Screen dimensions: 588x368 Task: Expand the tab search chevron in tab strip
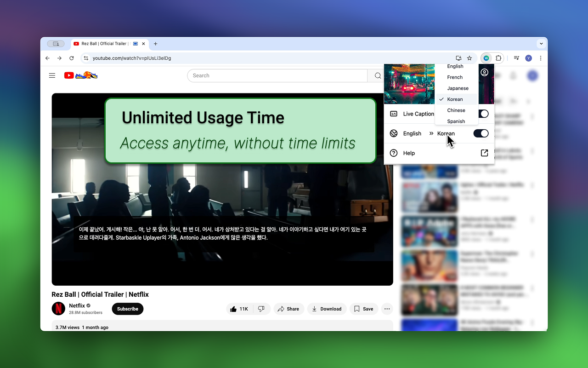tap(541, 44)
